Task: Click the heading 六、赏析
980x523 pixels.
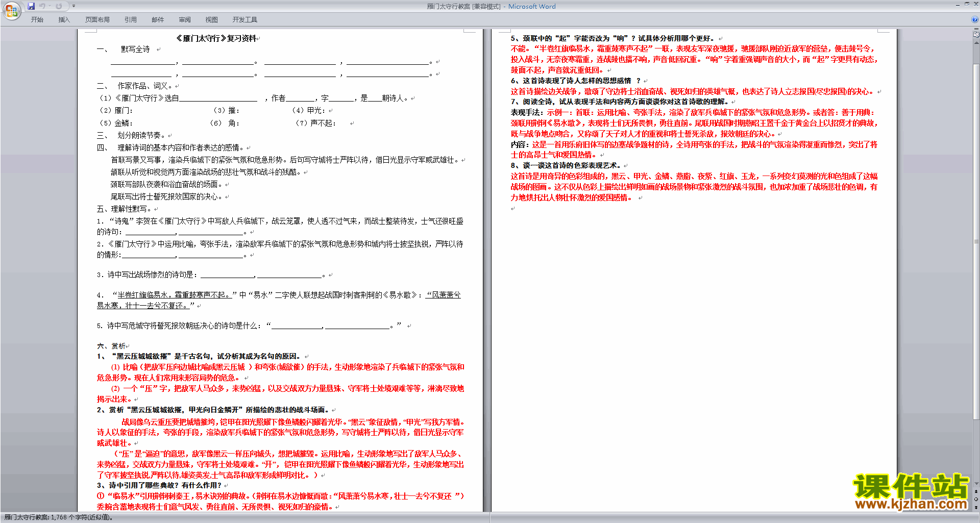Action: tap(111, 346)
